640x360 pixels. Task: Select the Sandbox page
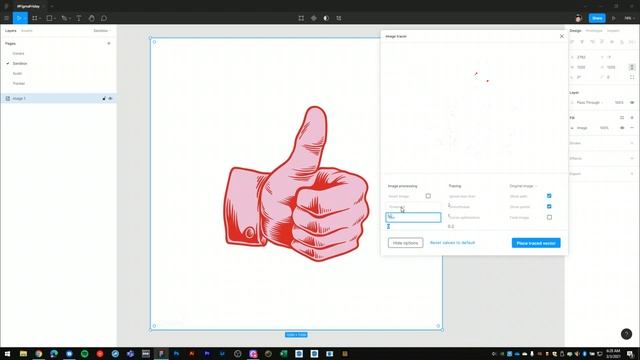pyautogui.click(x=20, y=63)
